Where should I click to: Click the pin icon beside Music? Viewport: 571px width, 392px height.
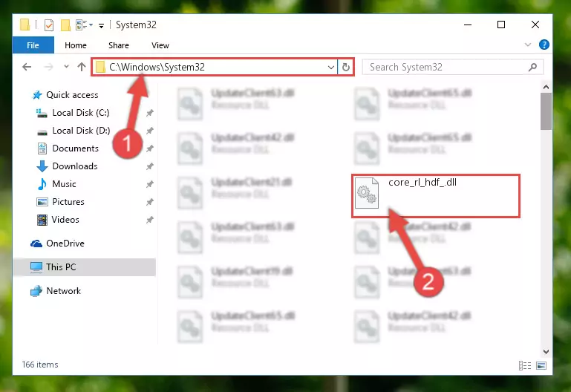150,184
